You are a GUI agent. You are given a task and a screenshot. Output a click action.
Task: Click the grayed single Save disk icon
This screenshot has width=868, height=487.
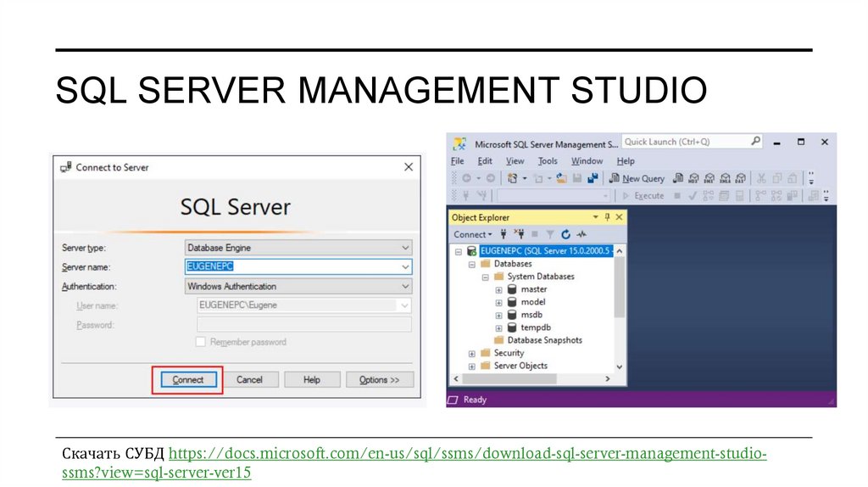coord(576,178)
